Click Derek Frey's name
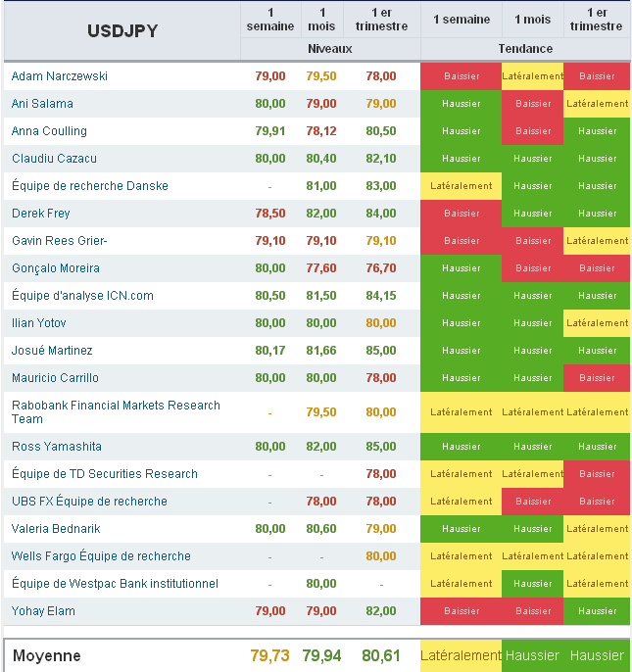The height and width of the screenshot is (672, 632). coord(41,214)
